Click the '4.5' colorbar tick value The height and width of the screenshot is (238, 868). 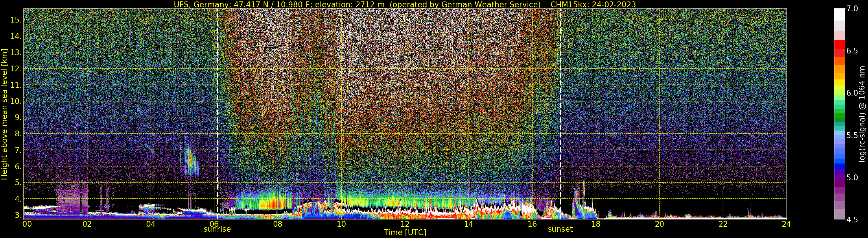(x=852, y=220)
